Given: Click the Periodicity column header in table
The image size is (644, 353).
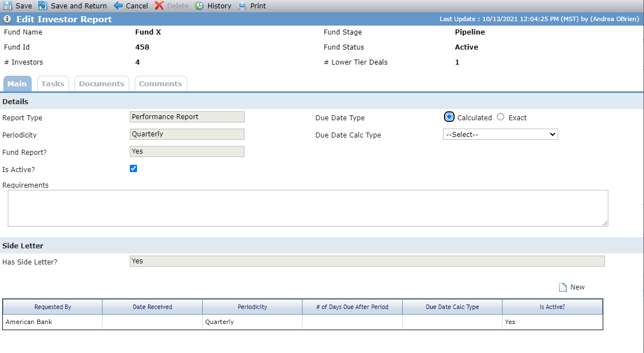Looking at the screenshot, I should (x=252, y=307).
